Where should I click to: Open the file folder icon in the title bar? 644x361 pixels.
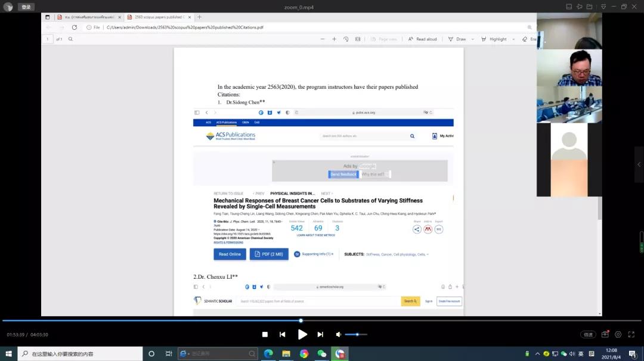[x=589, y=7]
